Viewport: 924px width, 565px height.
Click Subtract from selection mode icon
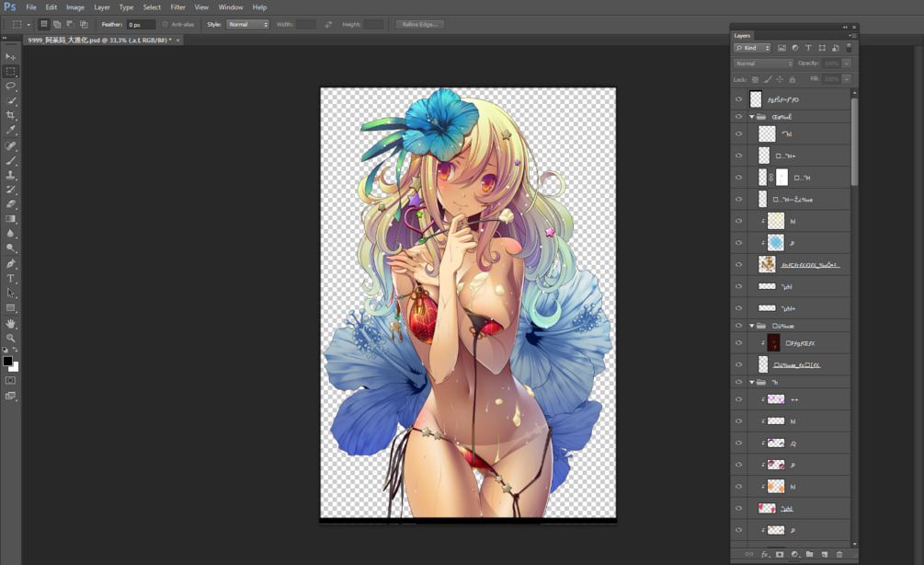click(70, 24)
